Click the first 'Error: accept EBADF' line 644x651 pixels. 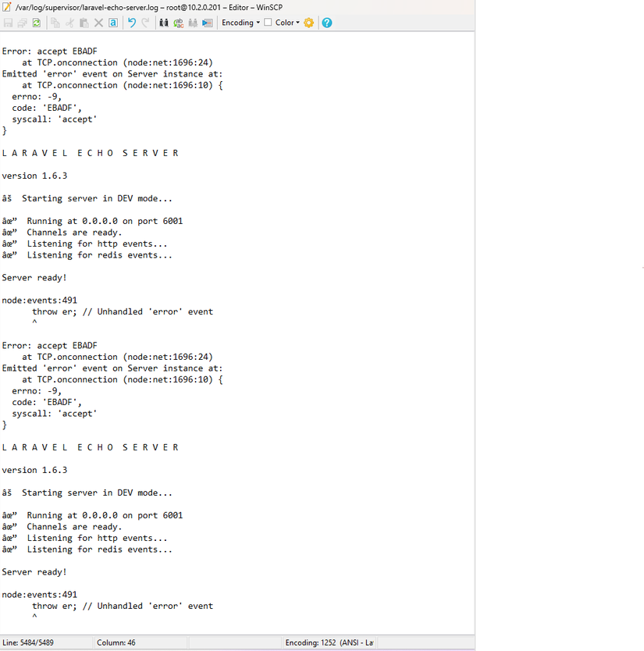click(x=49, y=52)
